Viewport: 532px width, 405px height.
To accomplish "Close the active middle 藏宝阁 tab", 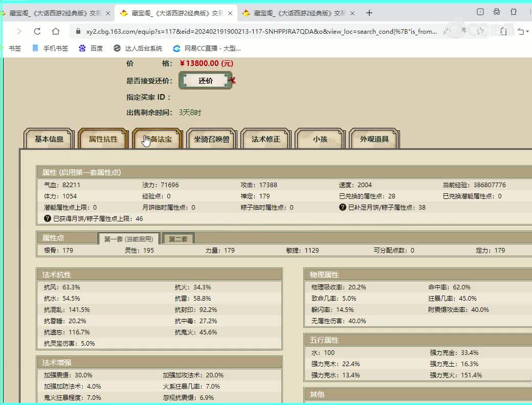I will point(230,13).
